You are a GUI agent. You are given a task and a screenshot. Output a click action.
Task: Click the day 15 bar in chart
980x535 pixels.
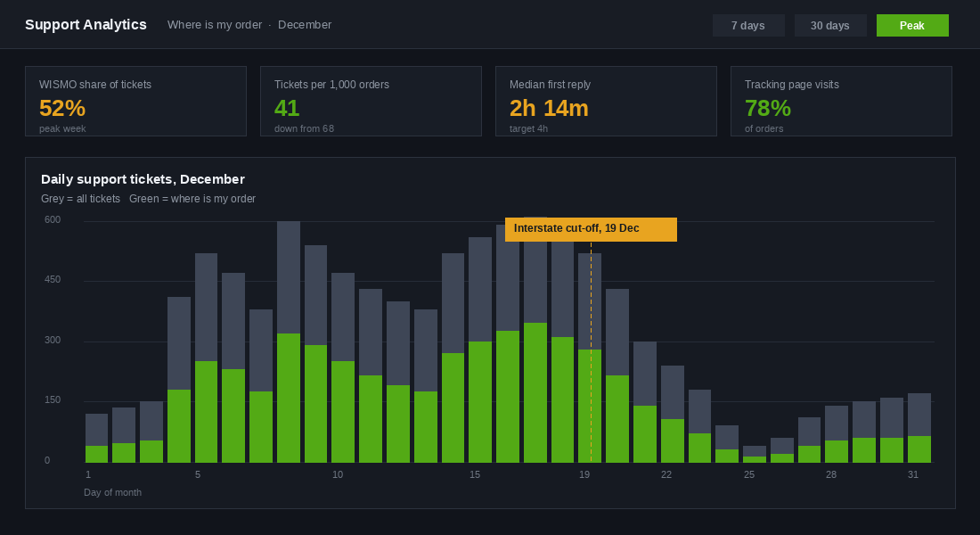coord(480,350)
